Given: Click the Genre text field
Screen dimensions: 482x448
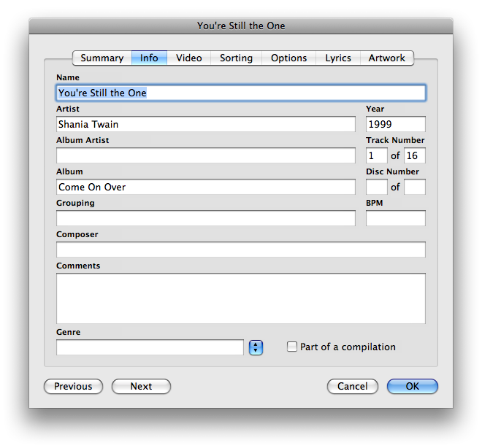Looking at the screenshot, I should (150, 347).
